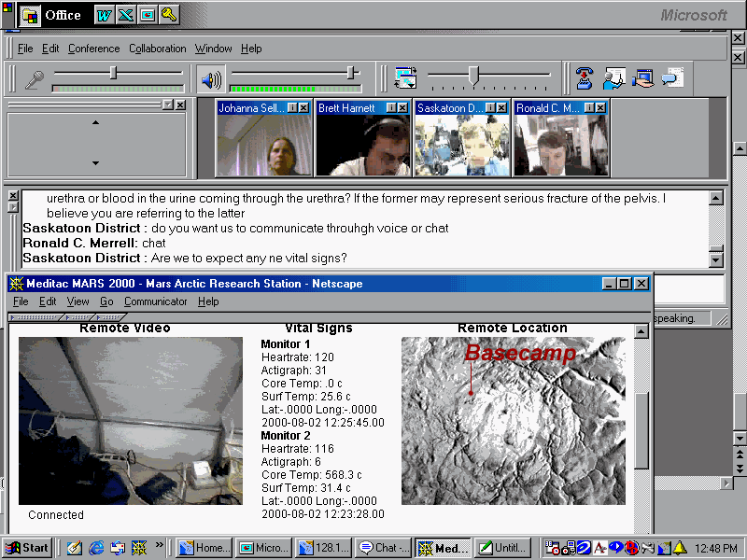Viewport: 747px width, 560px height.
Task: Toggle the speaker mute button
Action: (x=211, y=79)
